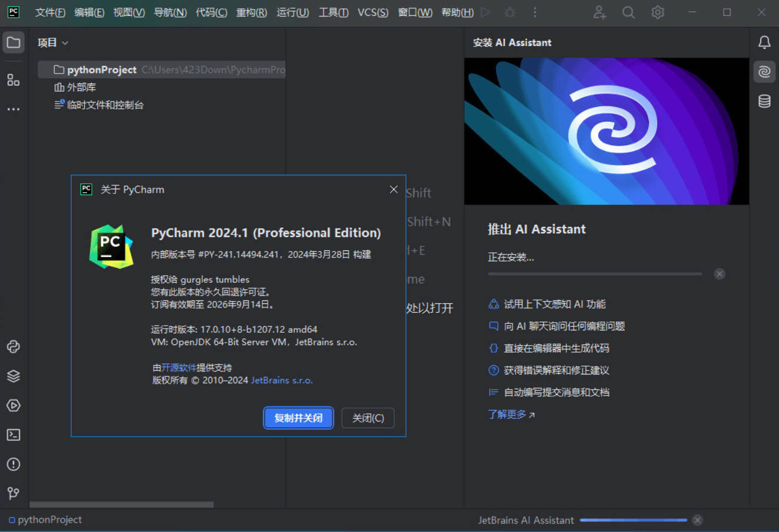
Task: Click the 复制并关闭 button
Action: (x=298, y=418)
